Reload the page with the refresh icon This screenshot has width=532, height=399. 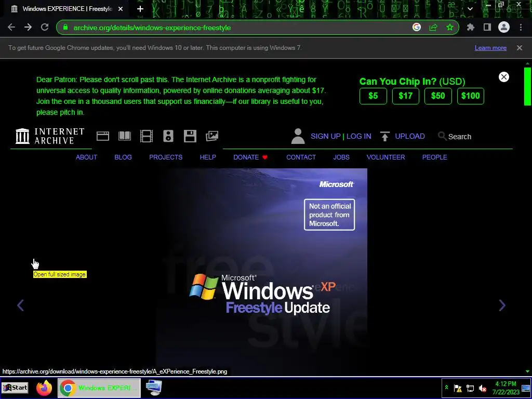(x=45, y=28)
